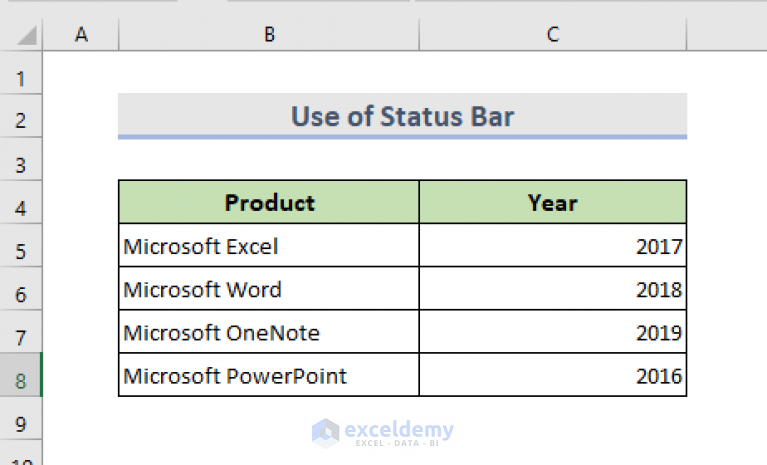Click the 'Year' header cell
This screenshot has width=767, height=465.
[553, 202]
